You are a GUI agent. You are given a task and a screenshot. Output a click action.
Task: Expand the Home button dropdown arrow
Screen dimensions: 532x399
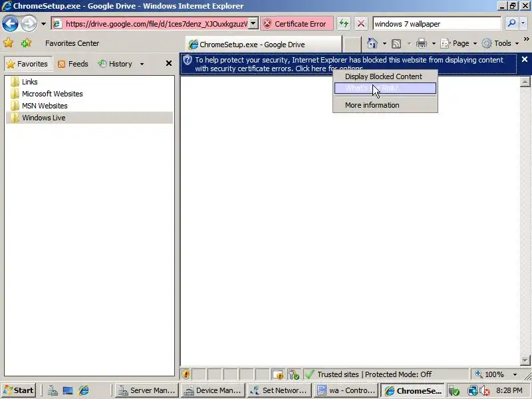[x=384, y=43]
